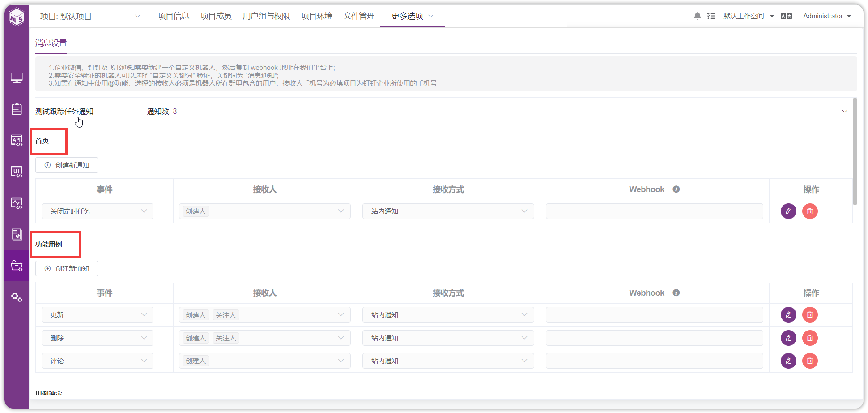Screen dimensions: 868x413
Task: Click the language switch icon
Action: [786, 16]
